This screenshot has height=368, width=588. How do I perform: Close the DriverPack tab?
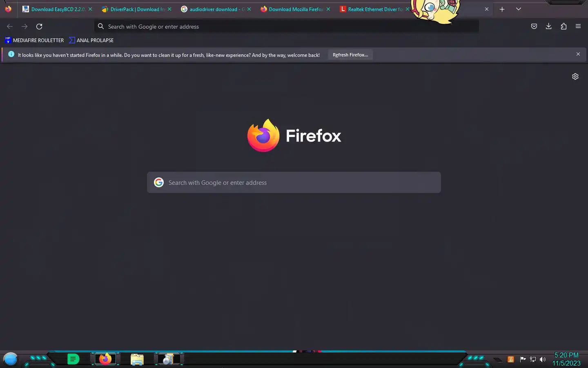[169, 9]
